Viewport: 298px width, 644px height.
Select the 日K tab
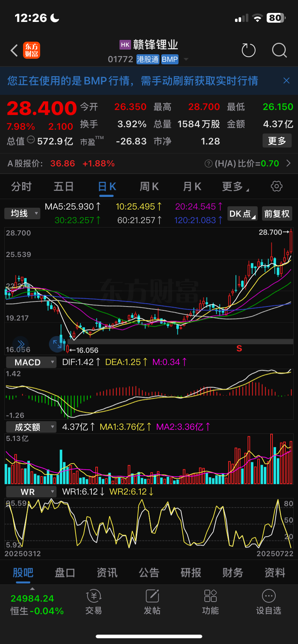[x=107, y=187]
